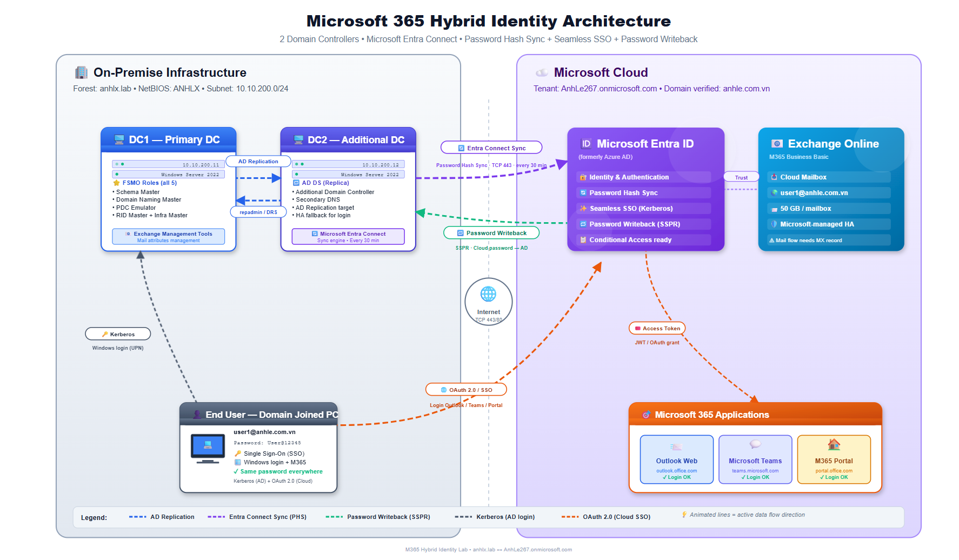Click the lightning icon beside Animated lines note
Screen dimensions: 959x560
(684, 515)
